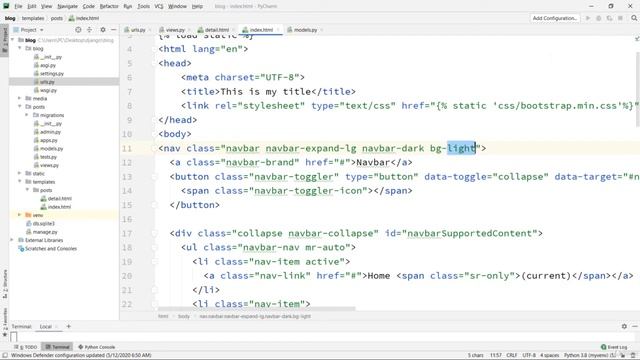This screenshot has height=360, width=640.
Task: Expand the static folder
Action: click(20, 173)
